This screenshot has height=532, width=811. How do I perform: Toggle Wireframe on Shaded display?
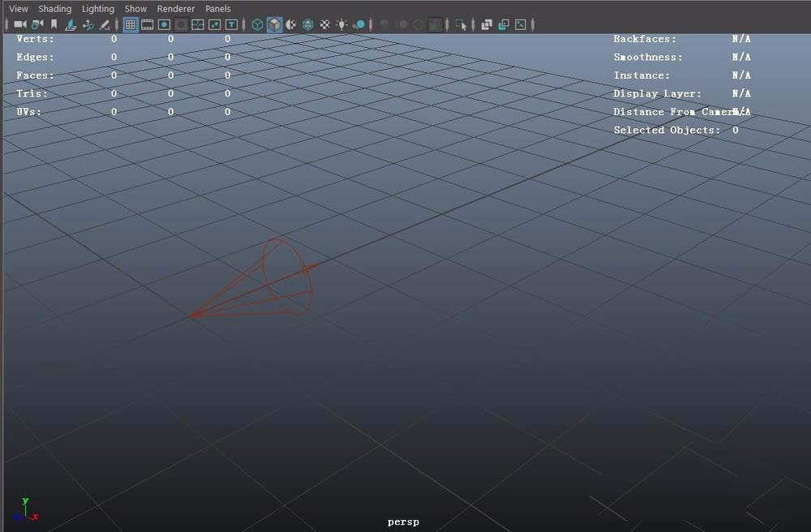(x=307, y=24)
